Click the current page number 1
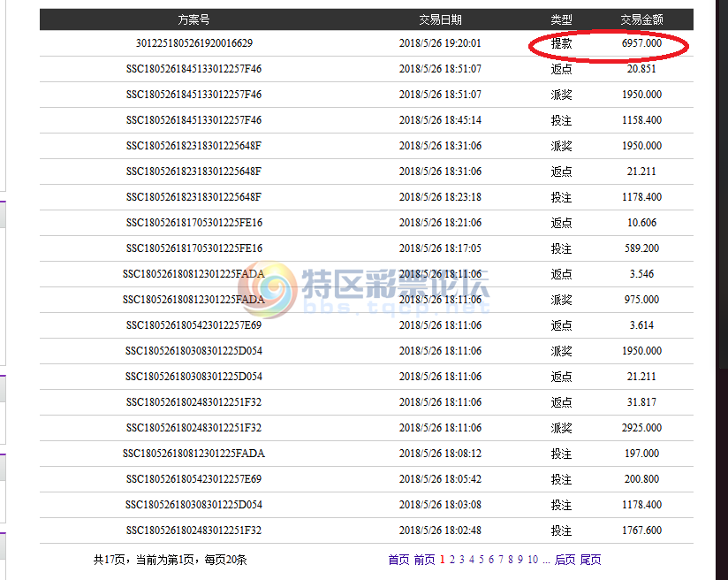This screenshot has width=728, height=580. pyautogui.click(x=442, y=560)
